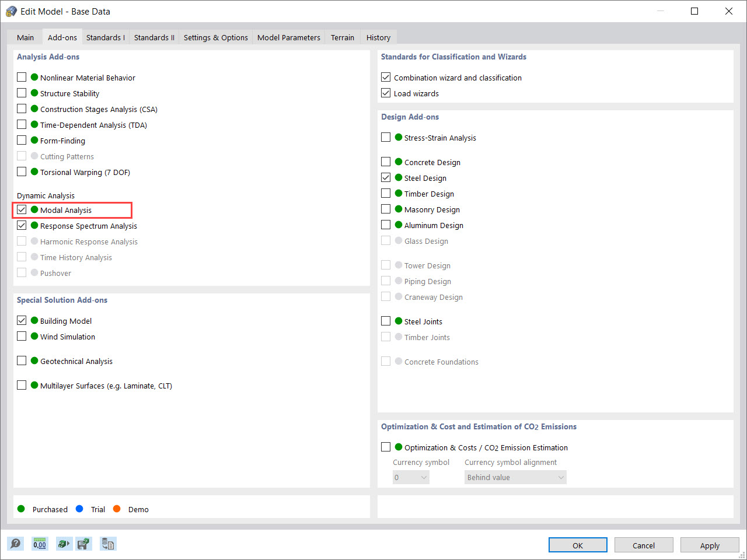
Task: Confirm changes with the OK button
Action: point(578,545)
